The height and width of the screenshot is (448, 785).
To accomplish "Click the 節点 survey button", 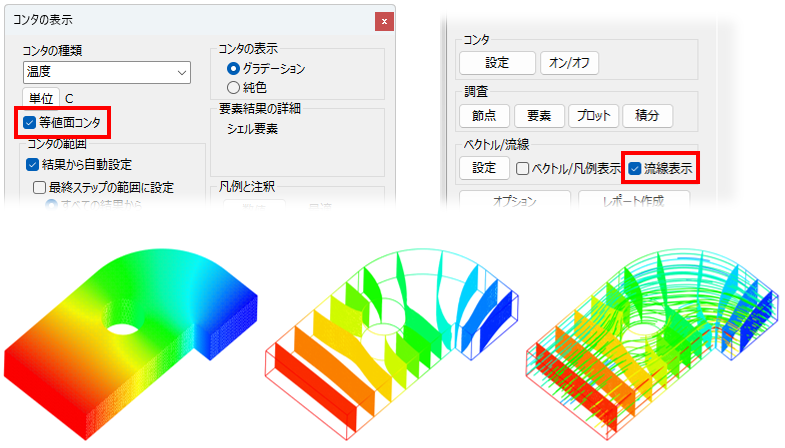I will (x=484, y=116).
